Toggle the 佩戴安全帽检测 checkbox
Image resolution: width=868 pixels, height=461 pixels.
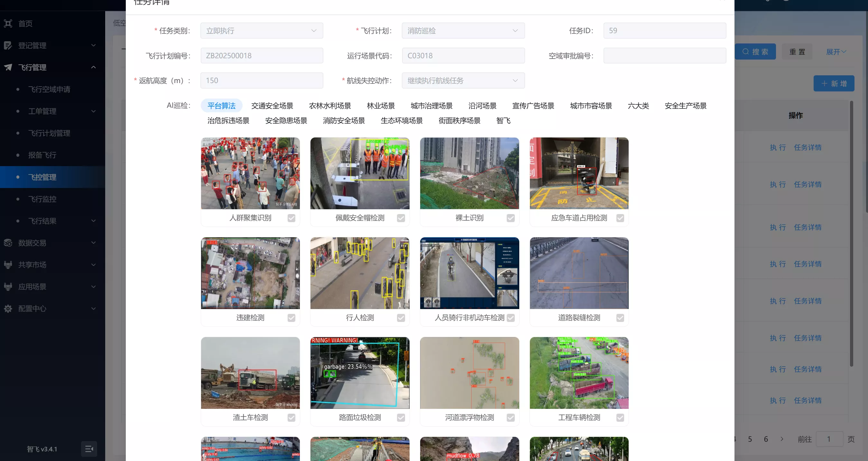click(401, 218)
